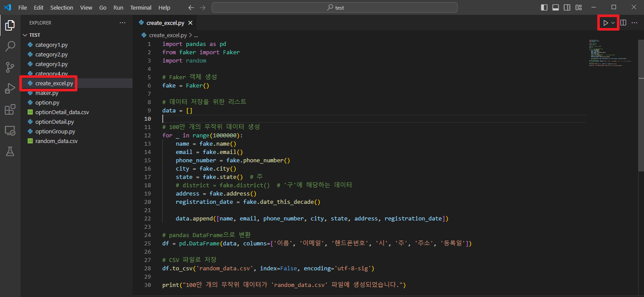
Task: Go back with the left arrow
Action: (191, 7)
